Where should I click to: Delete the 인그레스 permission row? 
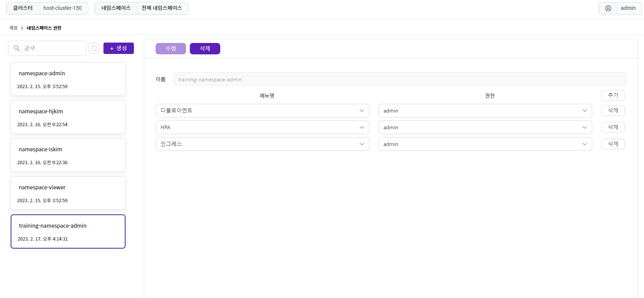(x=613, y=144)
